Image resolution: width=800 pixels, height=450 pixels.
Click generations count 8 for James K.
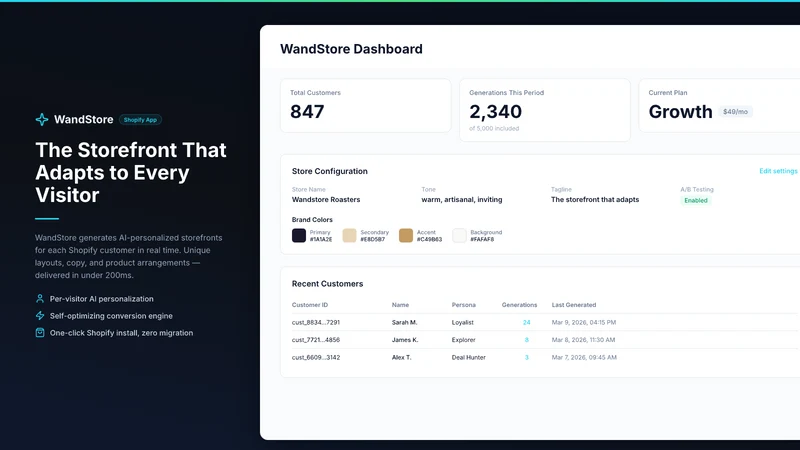click(x=527, y=340)
